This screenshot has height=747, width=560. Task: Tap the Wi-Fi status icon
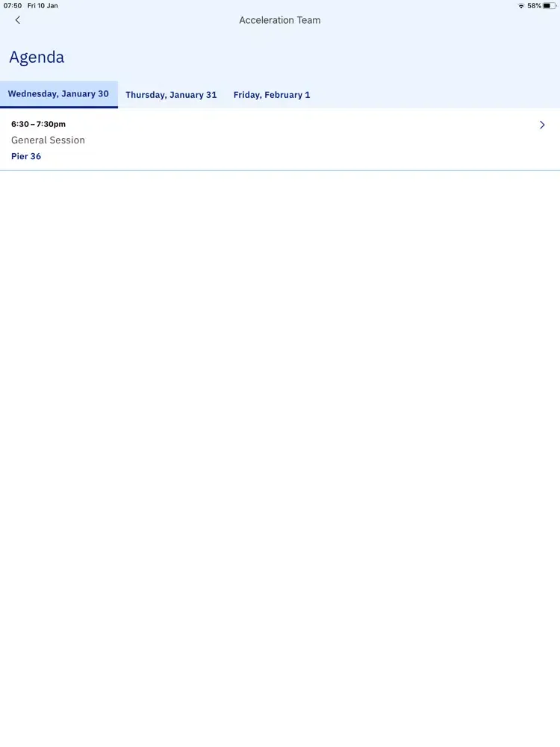(521, 6)
